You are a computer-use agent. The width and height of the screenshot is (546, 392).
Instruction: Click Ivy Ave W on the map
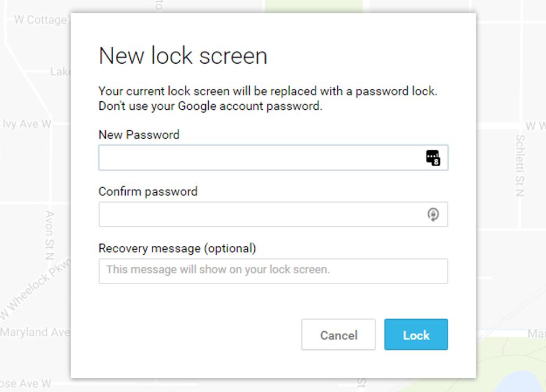pos(27,123)
